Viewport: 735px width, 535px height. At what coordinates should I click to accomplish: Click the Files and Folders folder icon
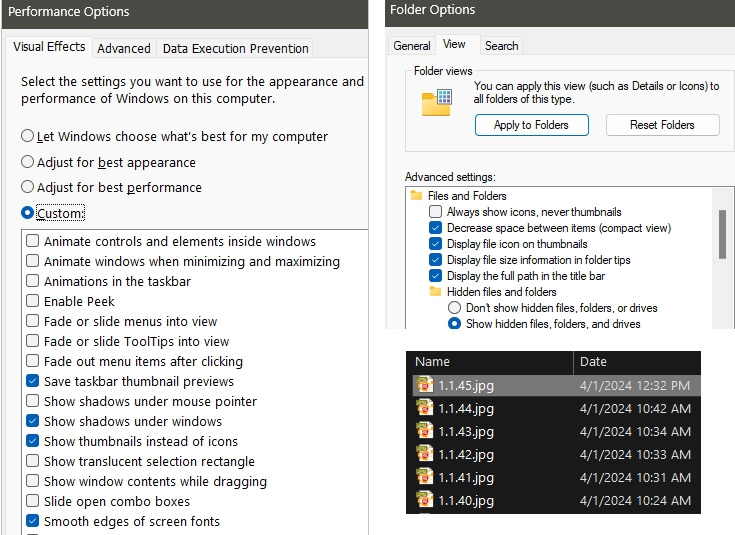pos(416,195)
